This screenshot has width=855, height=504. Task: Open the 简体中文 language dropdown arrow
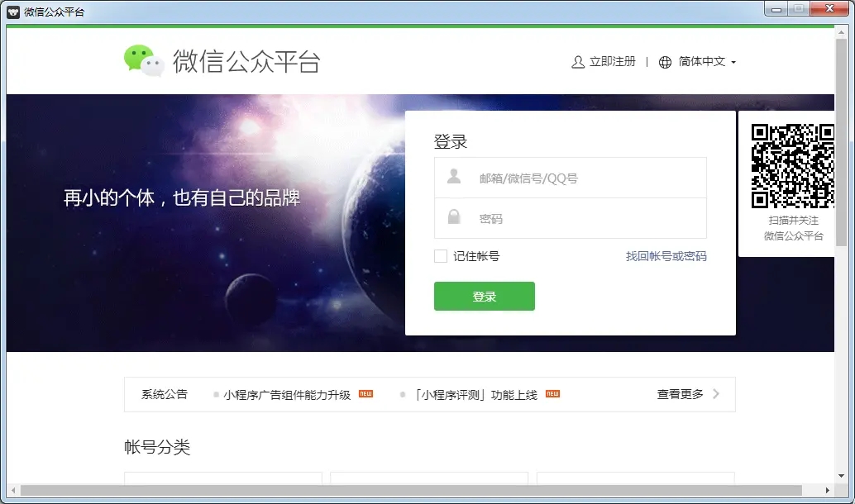733,63
